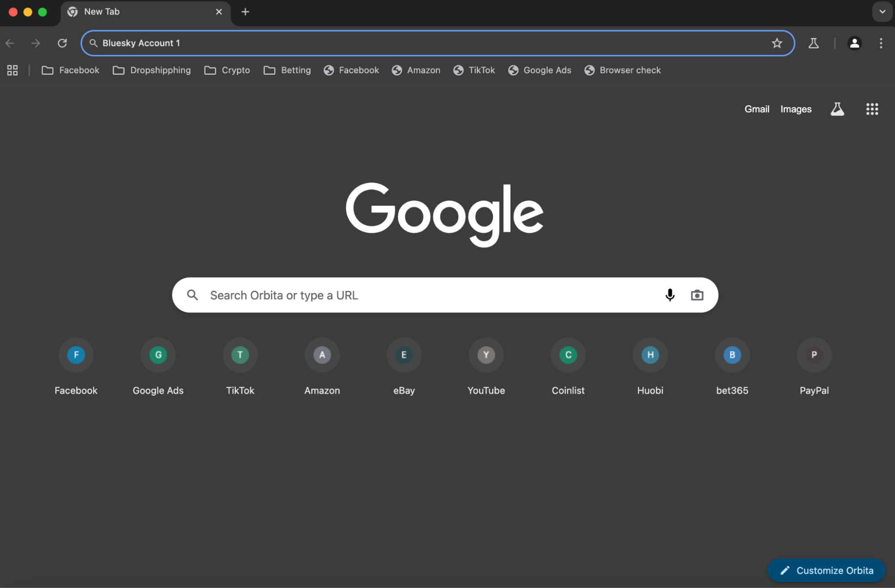Click the address bar showing Bluesky Account 1
The image size is (895, 588).
(x=437, y=43)
